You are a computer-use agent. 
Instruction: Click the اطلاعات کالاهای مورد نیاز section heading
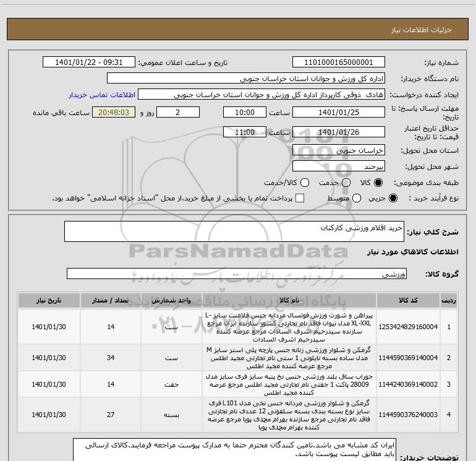tap(412, 252)
